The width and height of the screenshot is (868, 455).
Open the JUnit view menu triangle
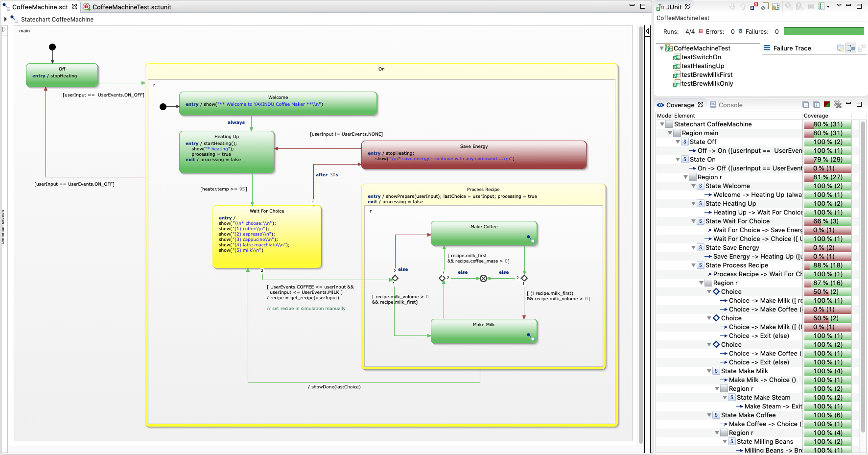(839, 6)
